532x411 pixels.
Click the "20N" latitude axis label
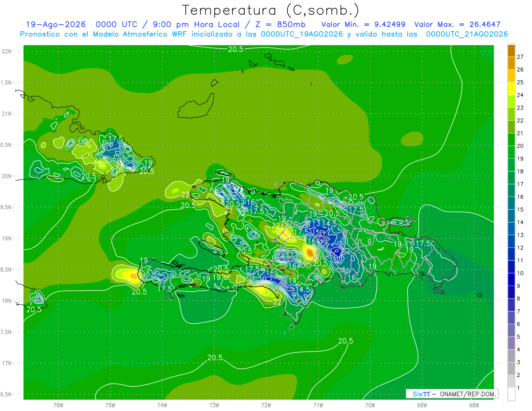coord(7,176)
